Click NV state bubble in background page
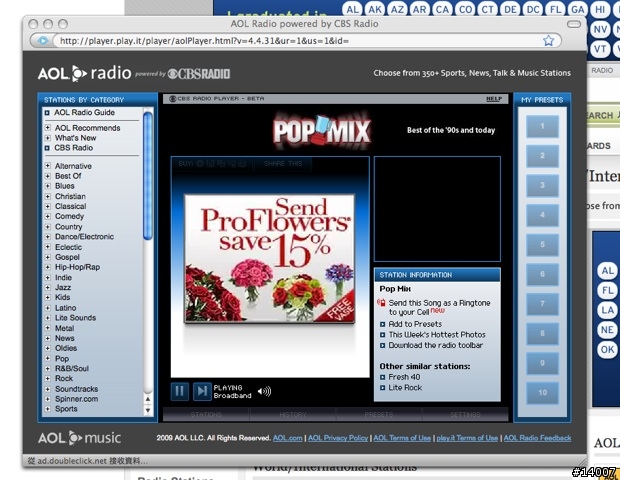Viewport: 620px width, 480px height. tap(600, 29)
